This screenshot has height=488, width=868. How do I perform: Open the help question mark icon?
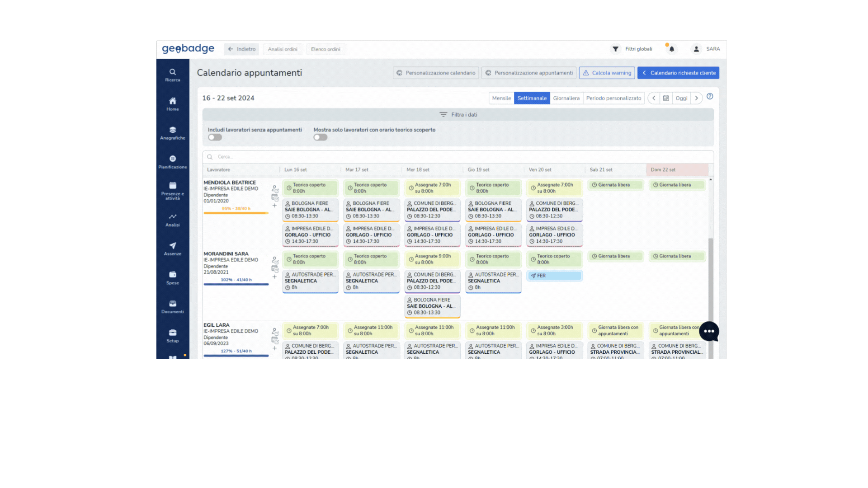click(710, 96)
